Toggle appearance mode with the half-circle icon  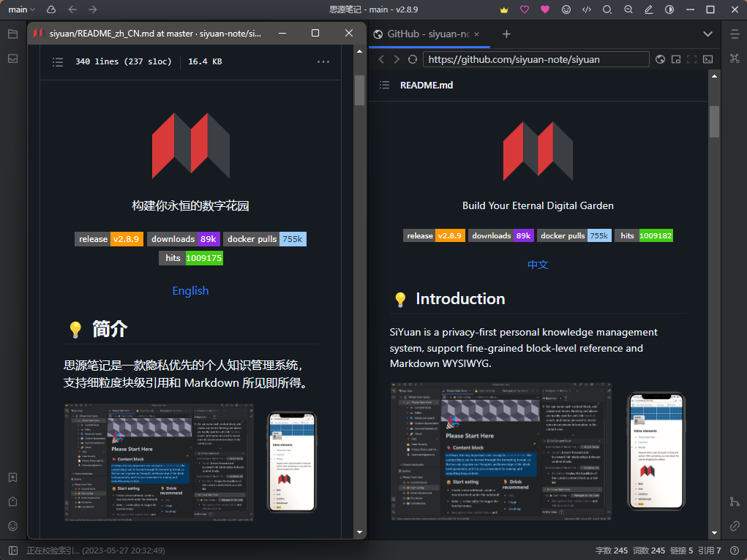[x=669, y=10]
